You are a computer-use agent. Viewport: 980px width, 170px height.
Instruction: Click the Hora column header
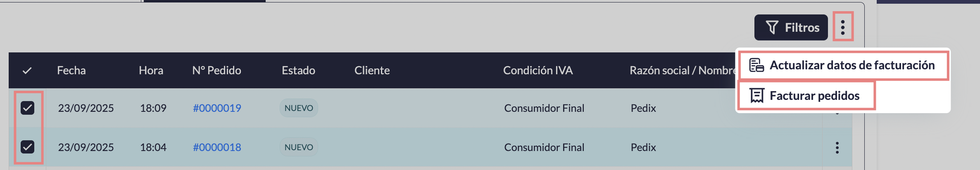(x=151, y=71)
